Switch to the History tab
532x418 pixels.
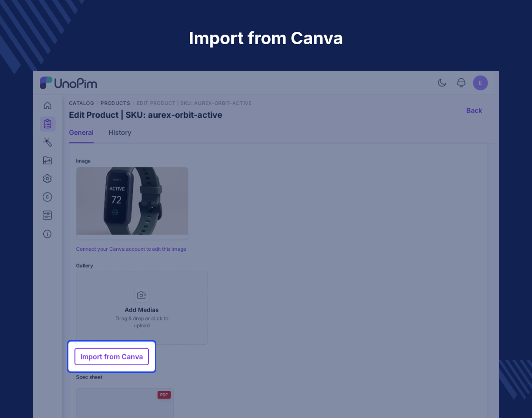click(120, 133)
